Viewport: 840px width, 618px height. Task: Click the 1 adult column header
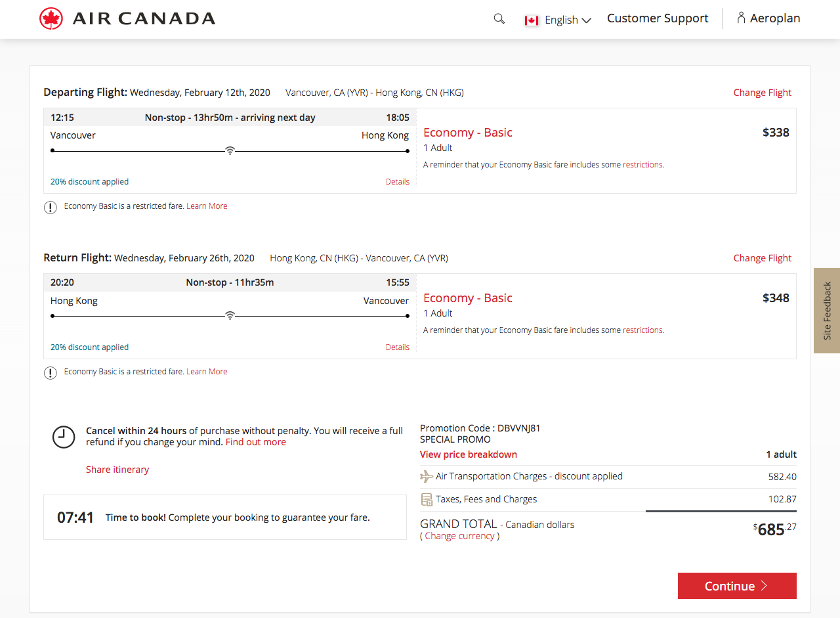pyautogui.click(x=782, y=454)
